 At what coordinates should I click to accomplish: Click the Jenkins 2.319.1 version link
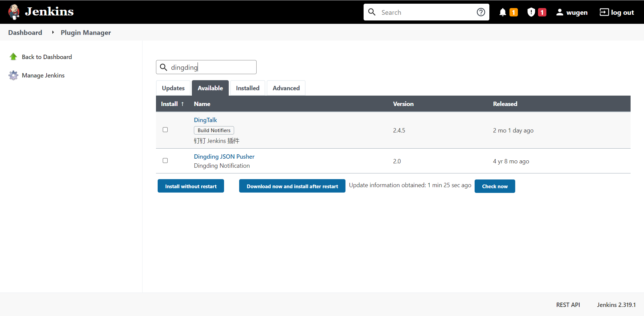coord(616,305)
